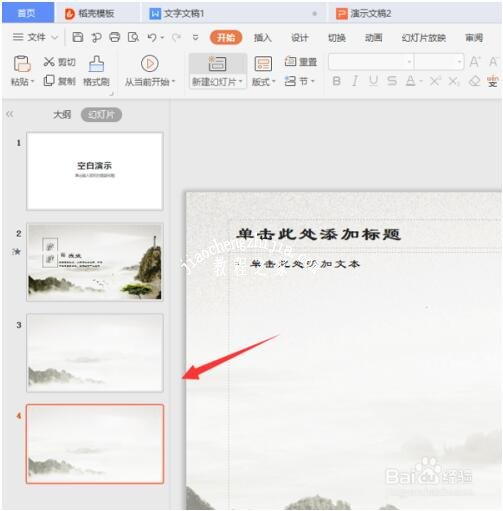Toggle Bold formatting
Screen dimensions: 503x511
(x=337, y=81)
